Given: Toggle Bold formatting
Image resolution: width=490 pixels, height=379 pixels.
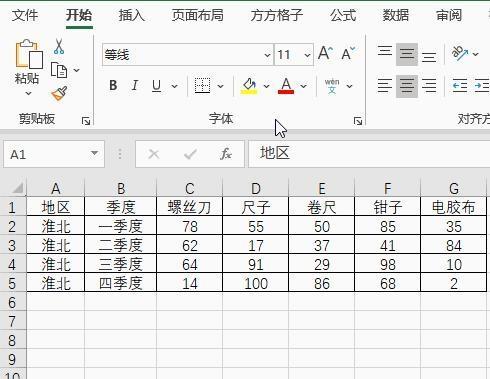Looking at the screenshot, I should [x=113, y=86].
